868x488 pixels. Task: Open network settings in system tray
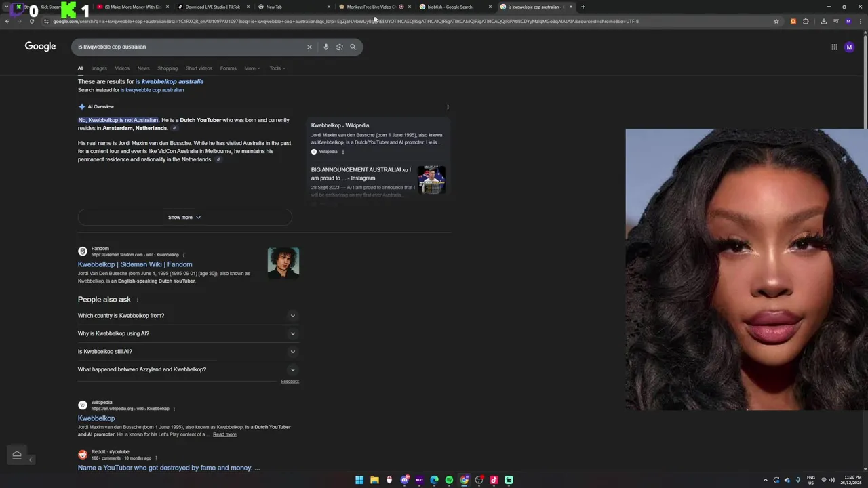824,480
